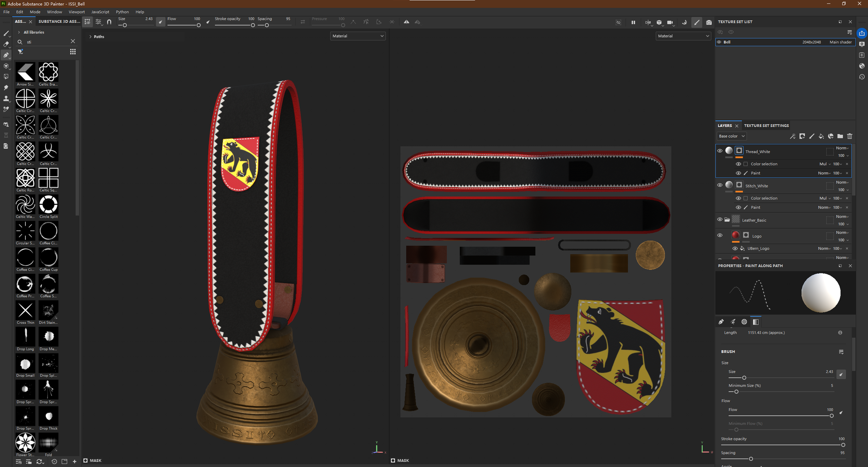The height and width of the screenshot is (467, 868).
Task: Open the Brush section options menu
Action: tap(841, 352)
